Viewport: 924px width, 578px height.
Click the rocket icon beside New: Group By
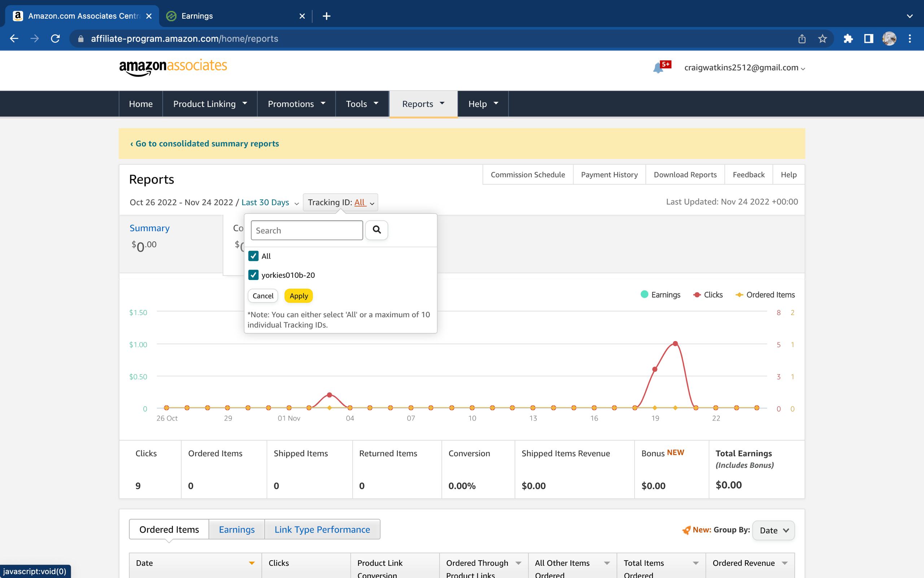click(x=686, y=530)
